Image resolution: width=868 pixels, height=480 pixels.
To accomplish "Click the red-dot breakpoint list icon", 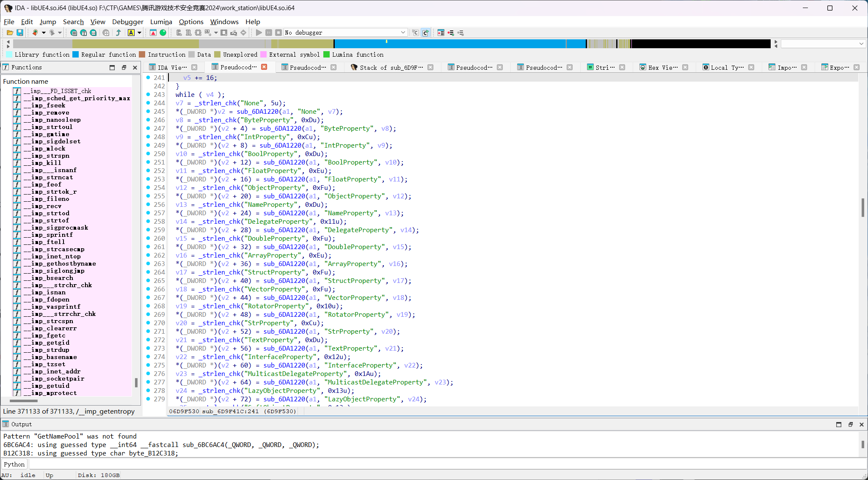I will (451, 33).
